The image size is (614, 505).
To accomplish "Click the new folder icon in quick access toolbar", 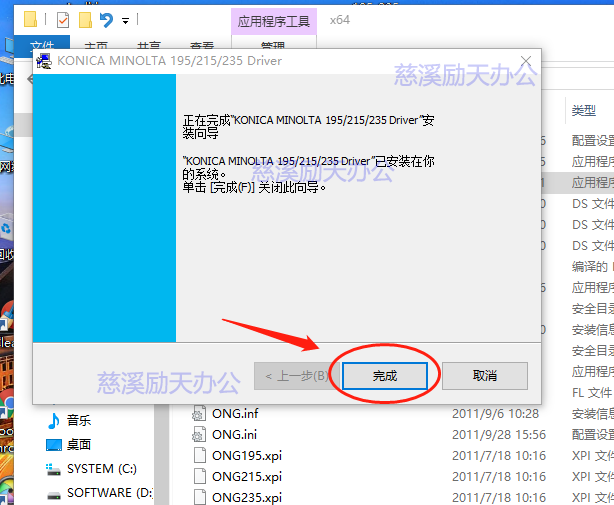I will click(x=84, y=19).
